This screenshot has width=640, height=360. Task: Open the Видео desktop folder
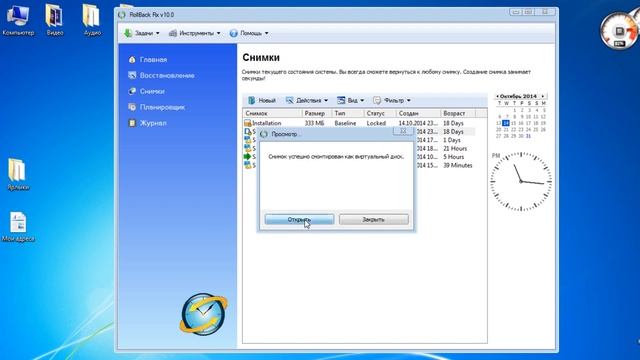[x=55, y=20]
